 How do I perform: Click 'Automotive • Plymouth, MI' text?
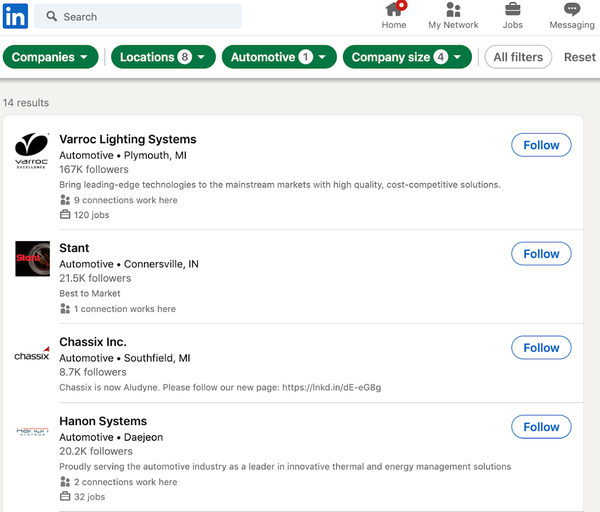[x=123, y=155]
